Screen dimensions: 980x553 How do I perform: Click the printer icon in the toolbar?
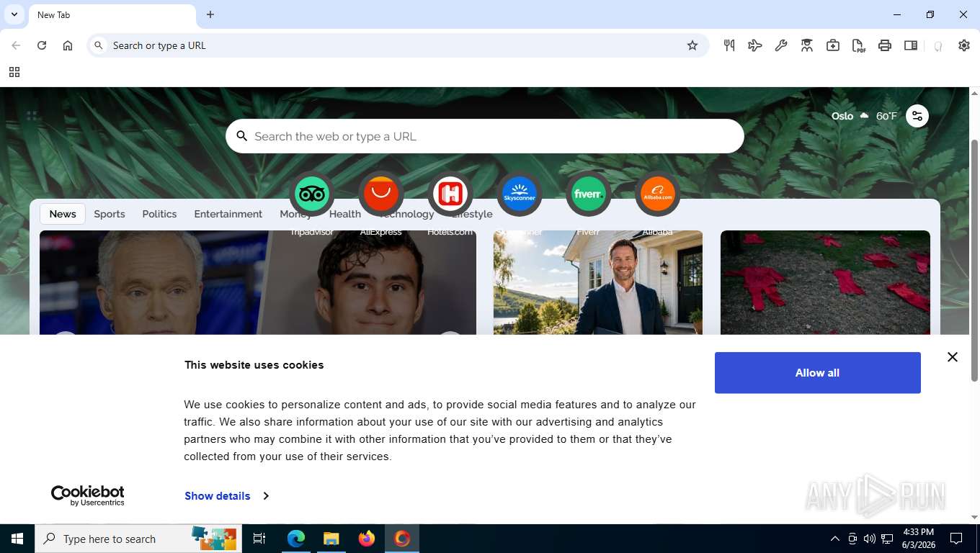[x=885, y=45]
